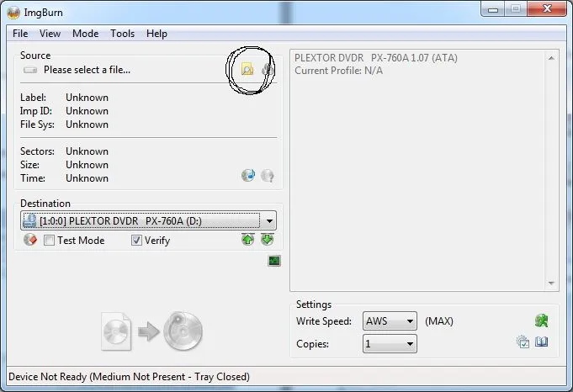Click the 'Current Profile: N/A' text
The image size is (573, 392).
click(x=339, y=71)
